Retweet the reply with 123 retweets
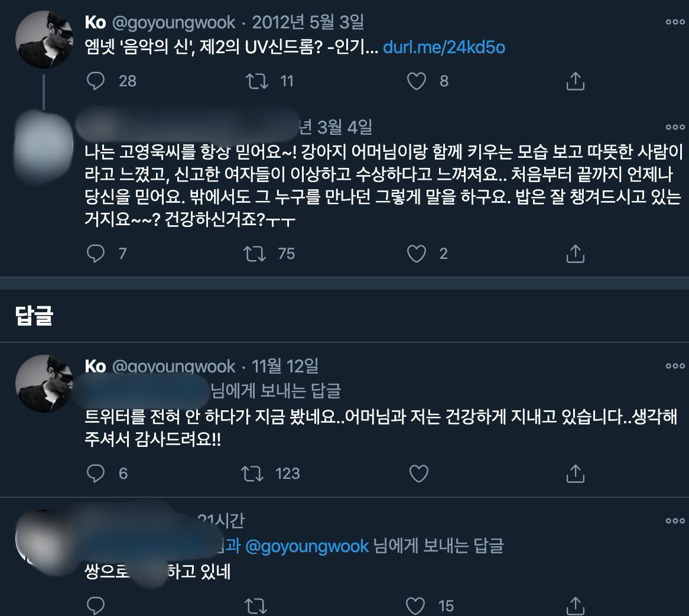The width and height of the screenshot is (689, 616). click(x=252, y=473)
